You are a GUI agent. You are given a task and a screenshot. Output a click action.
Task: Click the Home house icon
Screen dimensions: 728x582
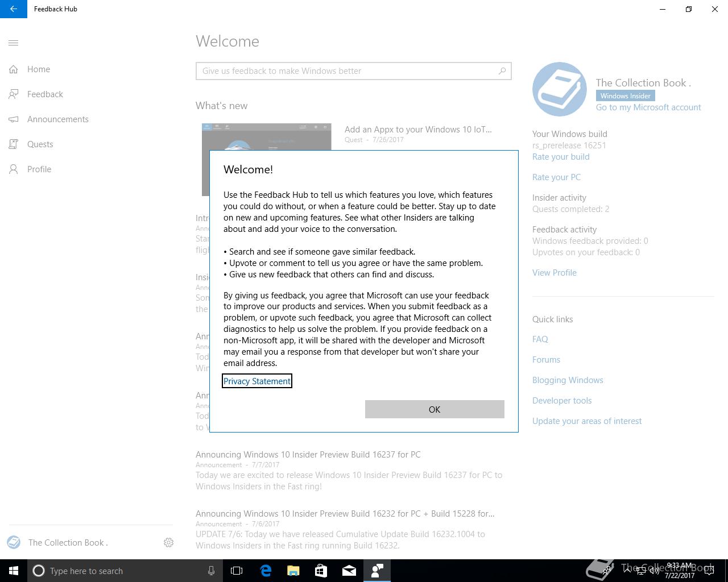(x=14, y=69)
